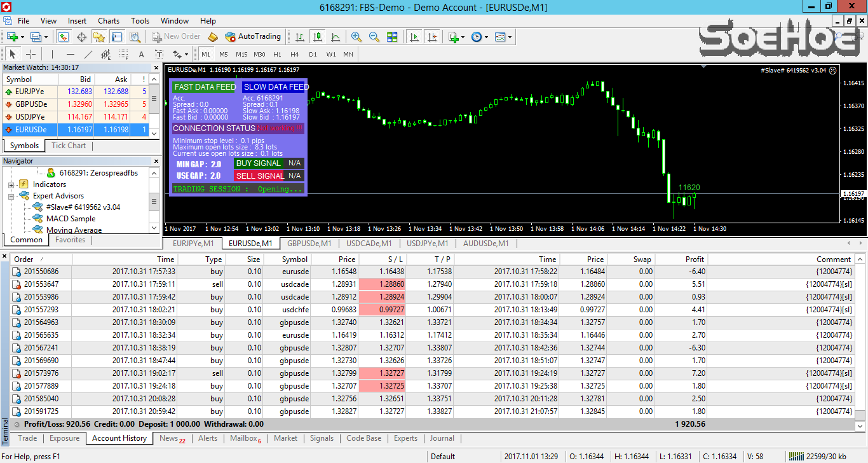Click the tile windows icon
This screenshot has width=868, height=463.
click(x=392, y=37)
